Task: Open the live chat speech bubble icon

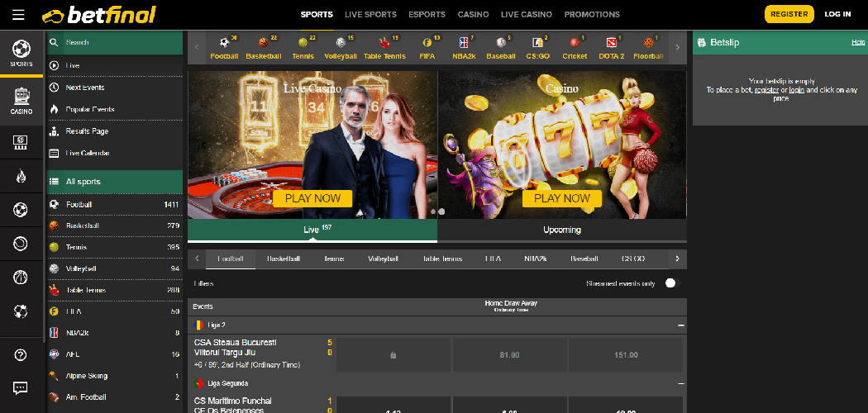Action: click(21, 387)
